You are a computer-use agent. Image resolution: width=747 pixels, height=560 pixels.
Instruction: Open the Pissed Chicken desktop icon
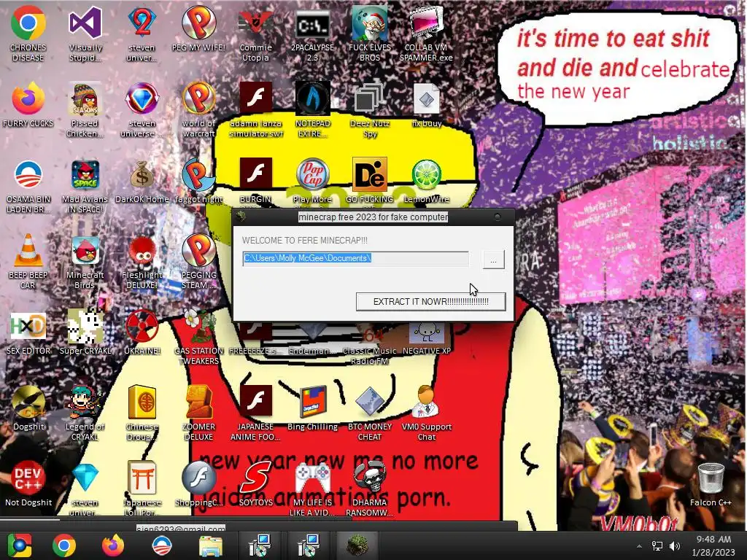[x=85, y=99]
